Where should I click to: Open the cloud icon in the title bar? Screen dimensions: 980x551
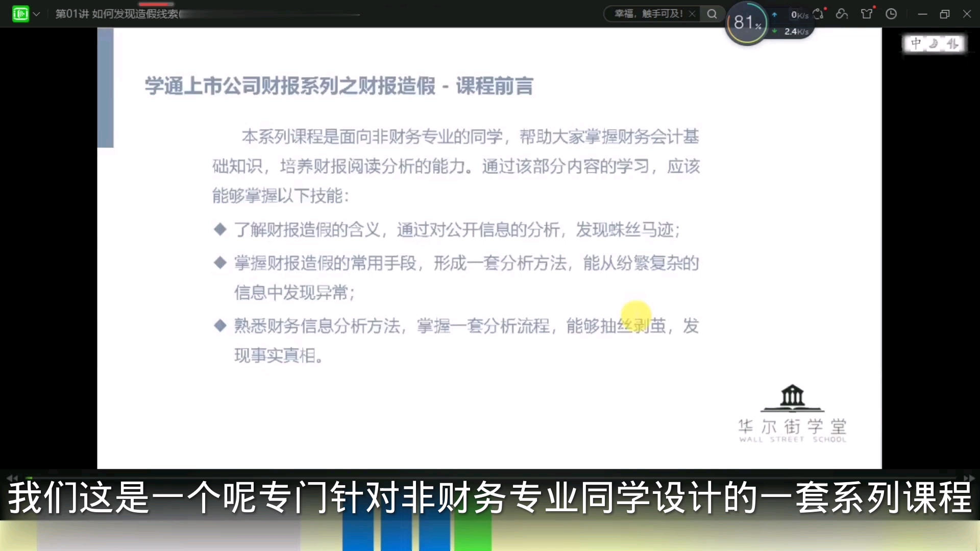(842, 14)
